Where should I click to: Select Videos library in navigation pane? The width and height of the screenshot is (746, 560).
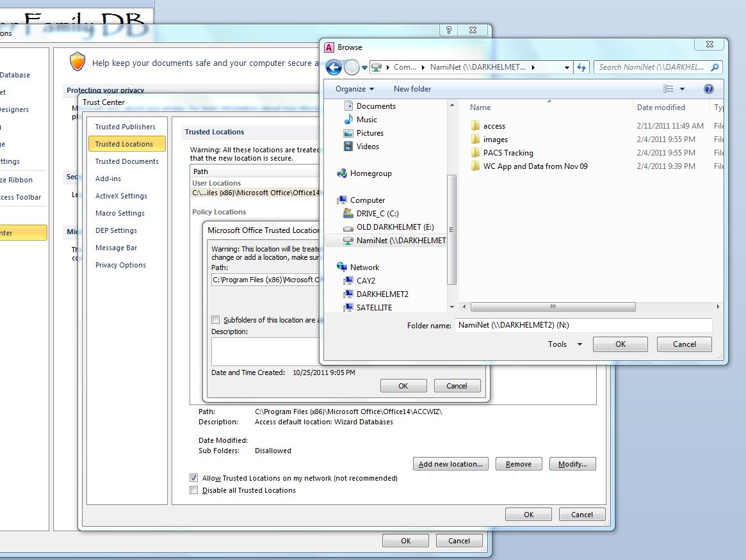pyautogui.click(x=362, y=147)
